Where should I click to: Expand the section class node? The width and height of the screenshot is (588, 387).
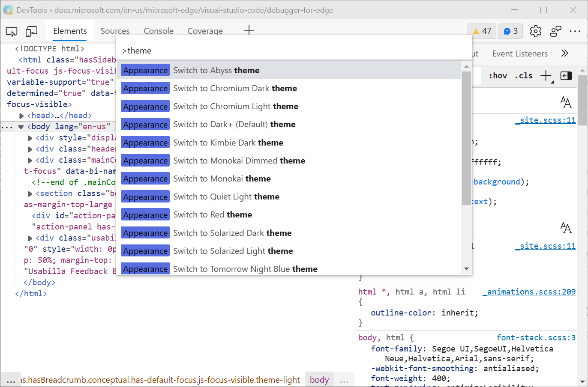[x=30, y=193]
